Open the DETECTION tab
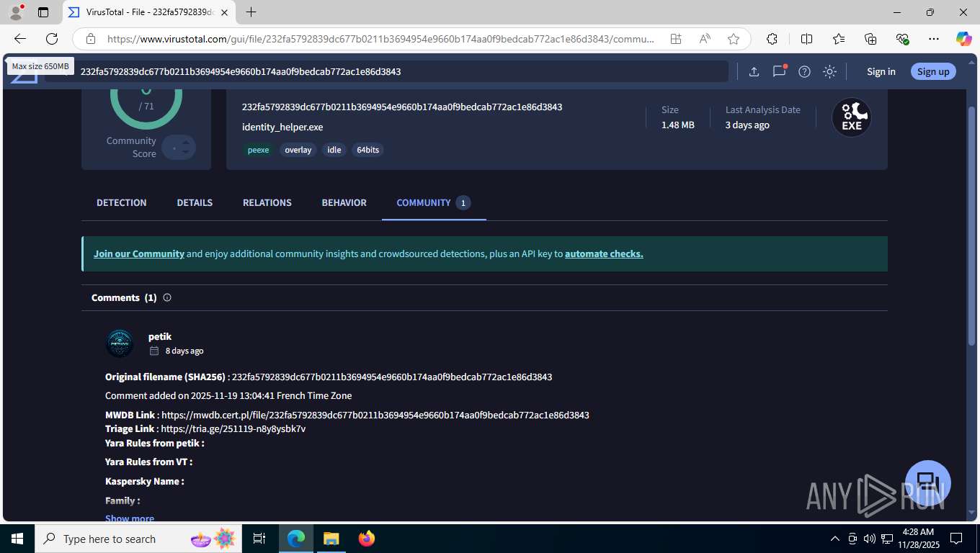 [x=121, y=202]
